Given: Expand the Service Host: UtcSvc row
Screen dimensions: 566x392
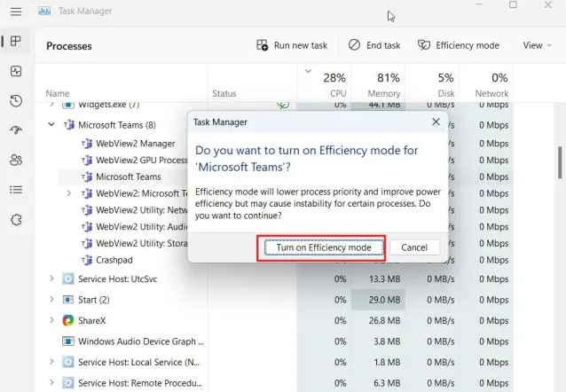Looking at the screenshot, I should 51,278.
